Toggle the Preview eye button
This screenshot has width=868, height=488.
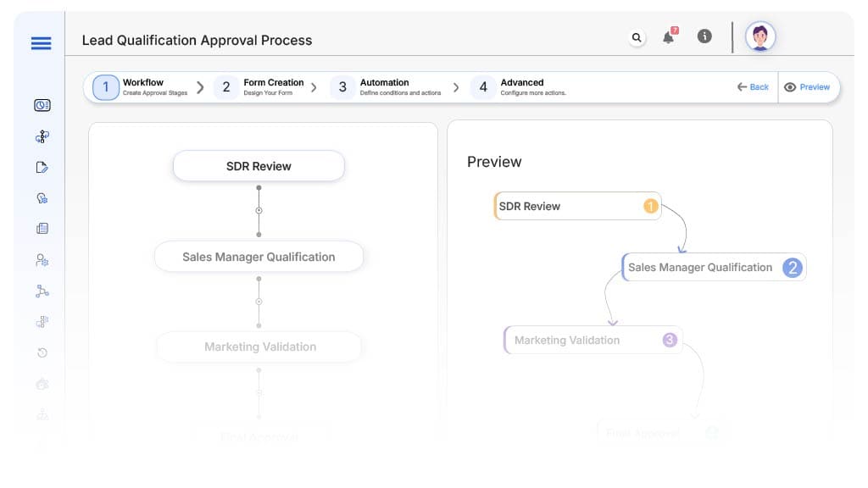(x=807, y=87)
